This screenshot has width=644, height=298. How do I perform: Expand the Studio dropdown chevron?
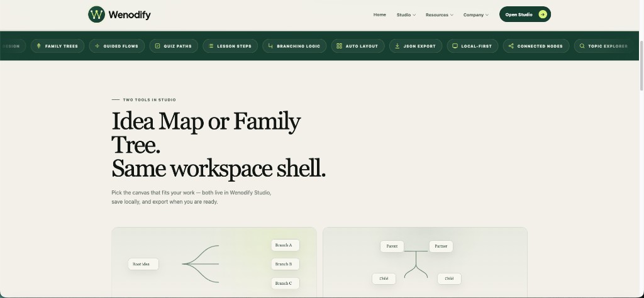pos(414,15)
